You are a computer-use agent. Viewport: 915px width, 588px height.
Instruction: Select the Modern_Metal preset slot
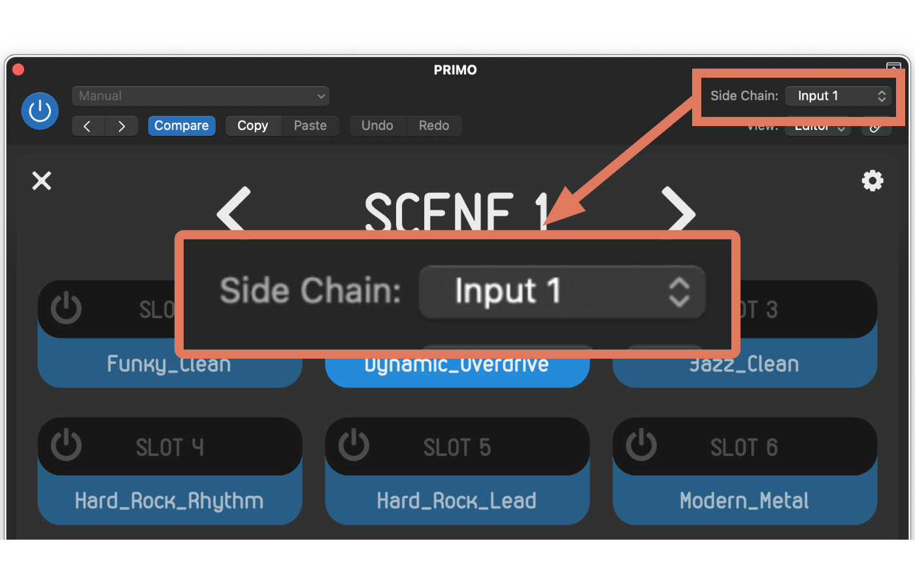[744, 500]
